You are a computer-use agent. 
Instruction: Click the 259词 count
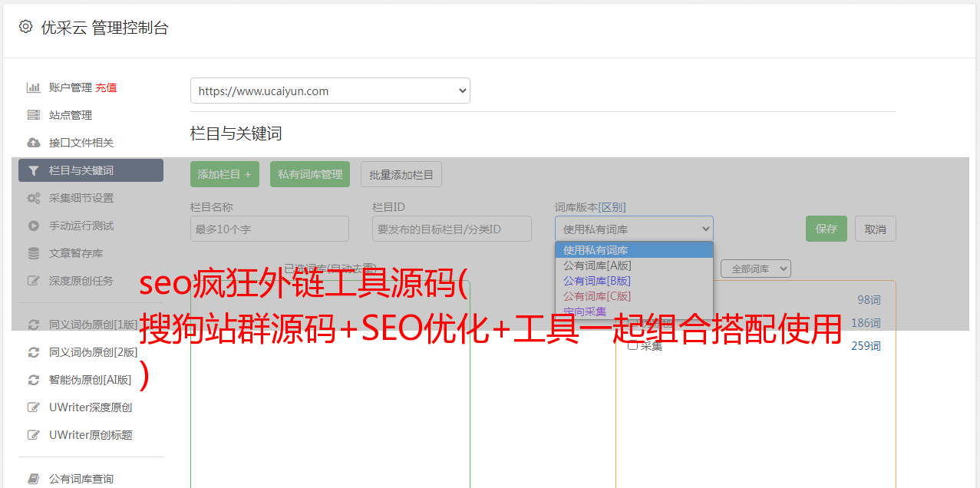tap(866, 346)
